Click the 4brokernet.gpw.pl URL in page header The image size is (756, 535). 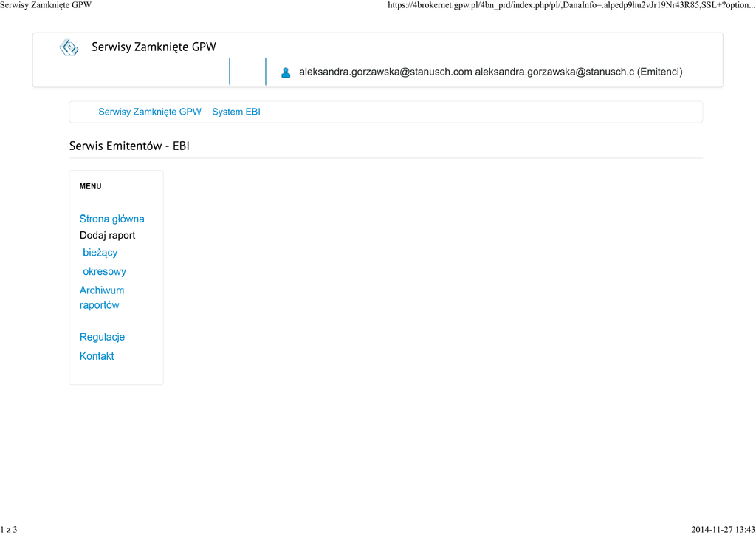click(570, 5)
